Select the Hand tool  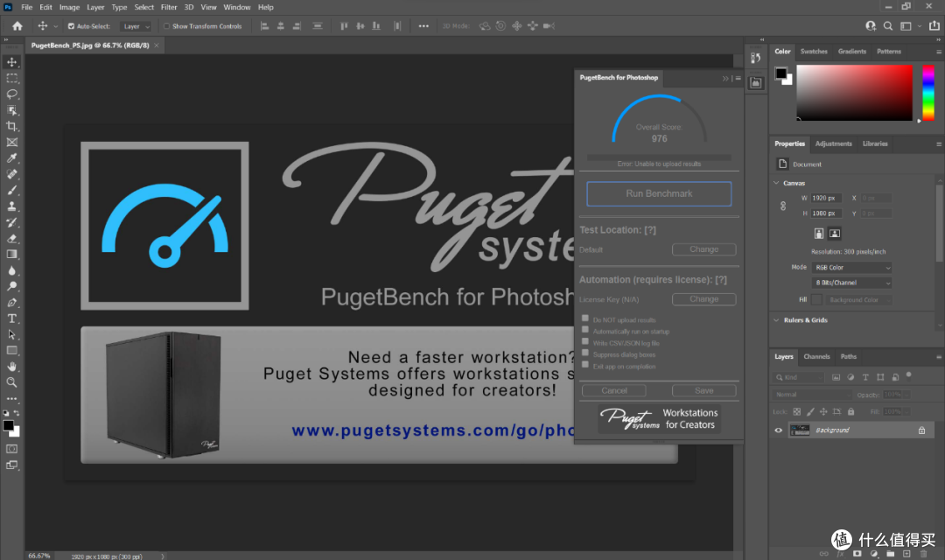point(11,367)
